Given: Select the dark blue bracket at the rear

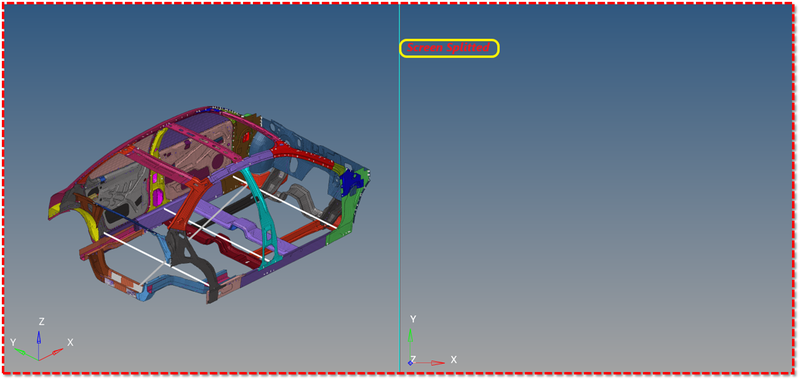Looking at the screenshot, I should coord(351,182).
